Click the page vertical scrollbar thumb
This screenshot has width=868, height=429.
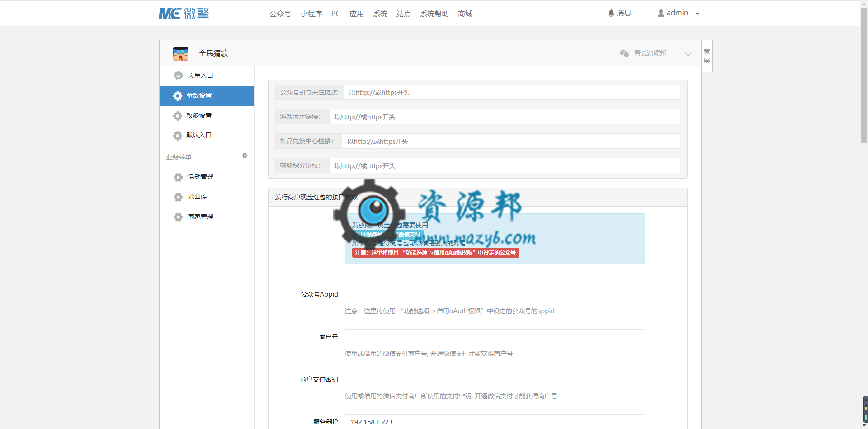tap(864, 75)
